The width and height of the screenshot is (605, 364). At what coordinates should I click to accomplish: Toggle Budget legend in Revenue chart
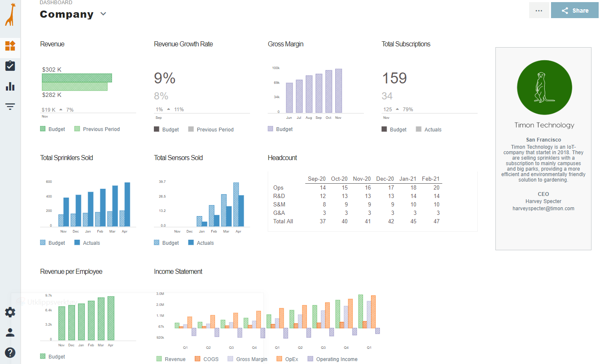pos(52,129)
